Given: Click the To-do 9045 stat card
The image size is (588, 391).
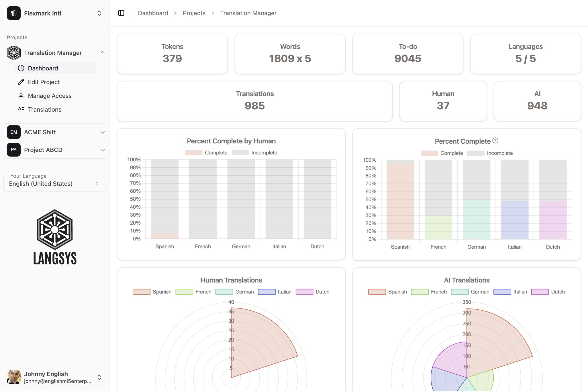Looking at the screenshot, I should (x=408, y=54).
